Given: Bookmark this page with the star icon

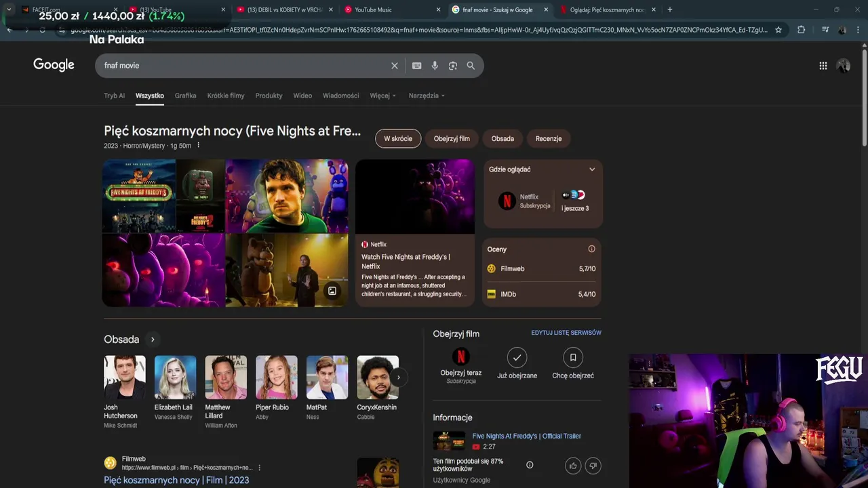Looking at the screenshot, I should tap(778, 30).
